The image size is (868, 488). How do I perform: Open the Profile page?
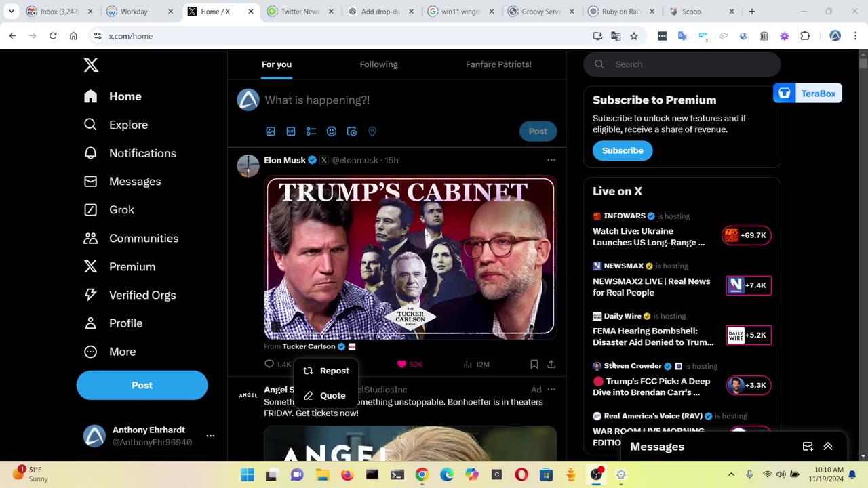[x=113, y=323]
